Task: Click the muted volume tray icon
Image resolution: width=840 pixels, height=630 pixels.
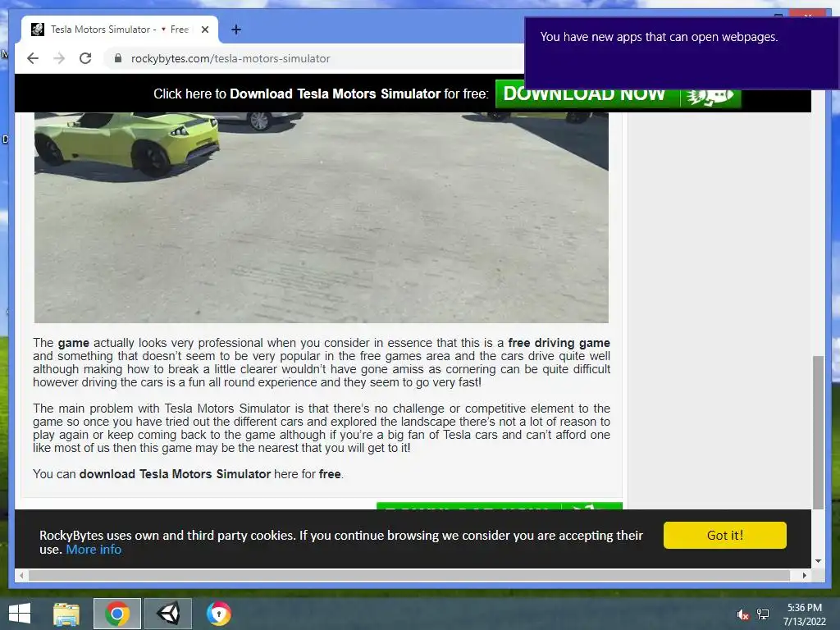Action: [x=742, y=614]
